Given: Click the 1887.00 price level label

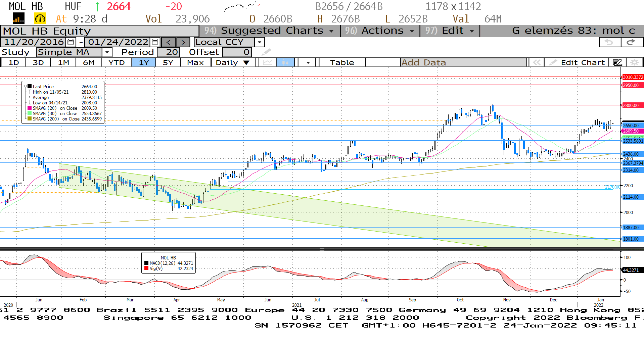Looking at the screenshot, I should pyautogui.click(x=633, y=228).
